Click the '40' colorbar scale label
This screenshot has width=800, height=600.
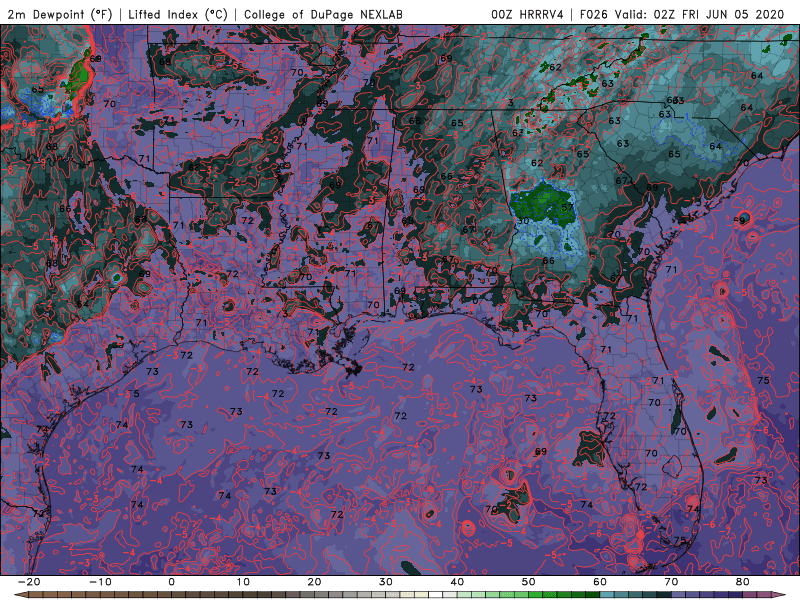(x=457, y=582)
